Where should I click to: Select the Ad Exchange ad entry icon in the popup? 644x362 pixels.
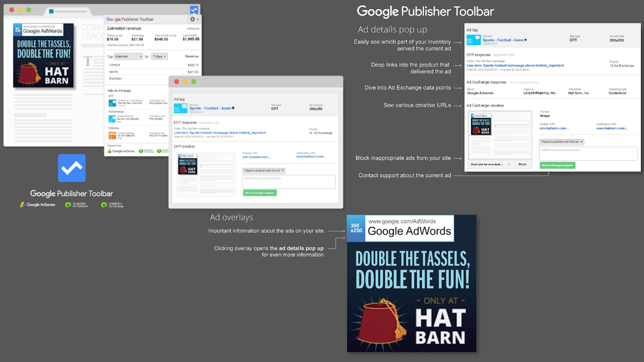(112, 119)
